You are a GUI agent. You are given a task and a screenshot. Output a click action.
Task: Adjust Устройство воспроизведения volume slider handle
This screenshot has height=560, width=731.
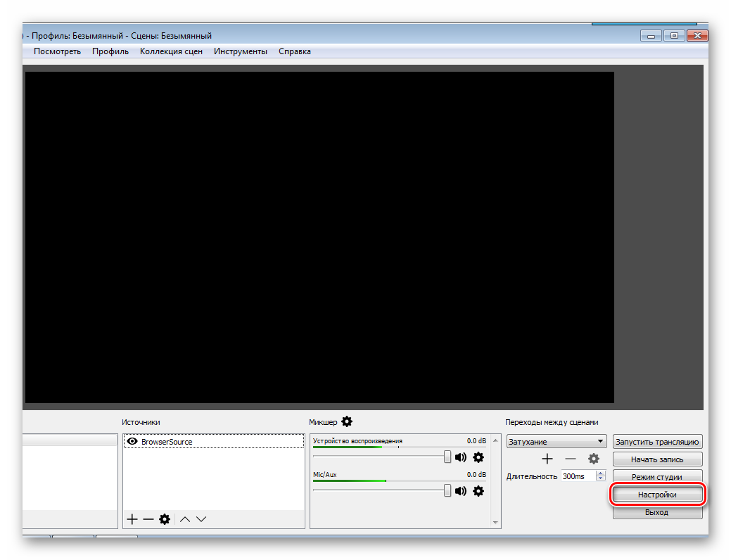(447, 457)
